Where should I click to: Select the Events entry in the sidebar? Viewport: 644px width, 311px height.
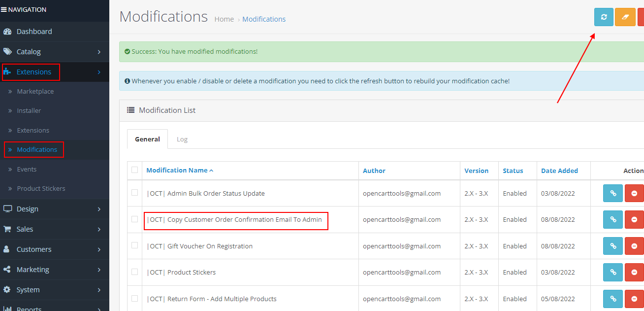pyautogui.click(x=28, y=169)
